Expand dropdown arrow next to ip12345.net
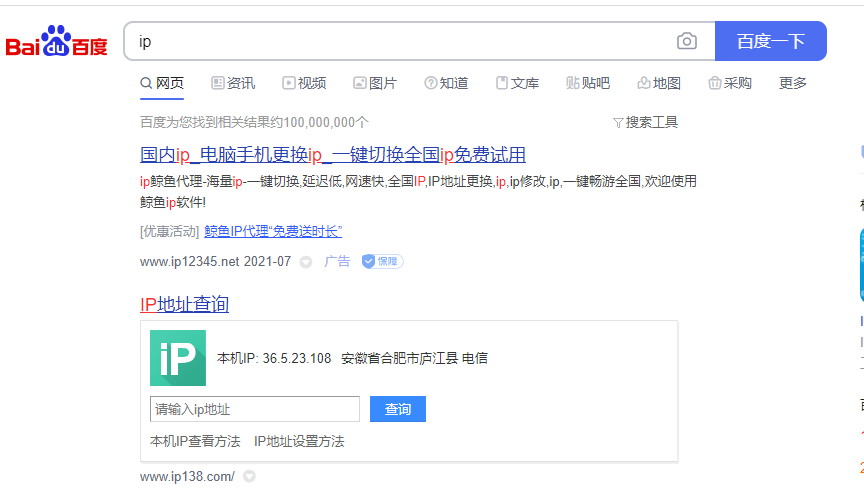 [x=306, y=262]
